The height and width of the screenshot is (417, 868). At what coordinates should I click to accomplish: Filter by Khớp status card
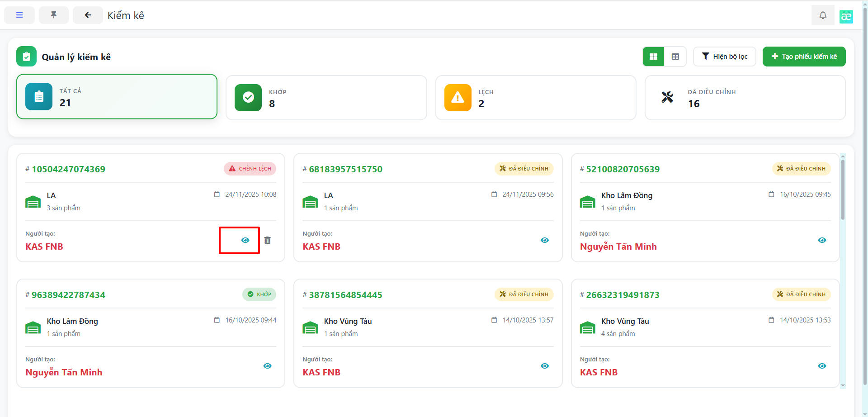(x=326, y=98)
